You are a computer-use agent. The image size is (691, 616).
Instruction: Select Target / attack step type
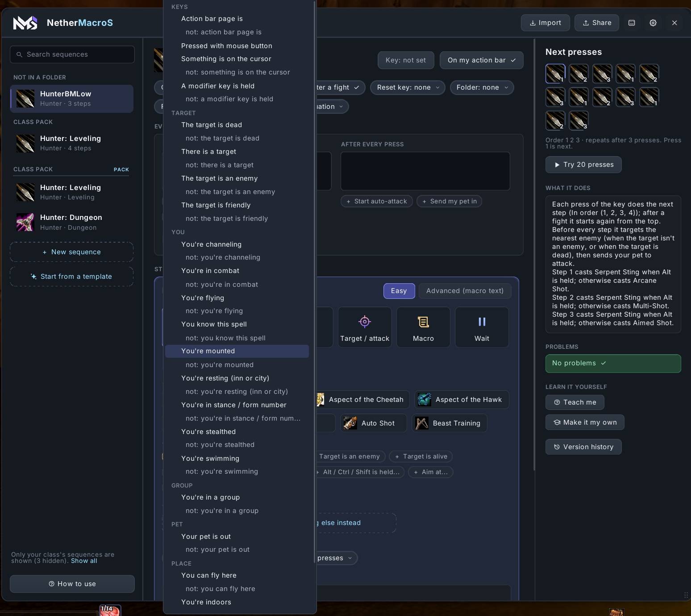[x=365, y=327]
